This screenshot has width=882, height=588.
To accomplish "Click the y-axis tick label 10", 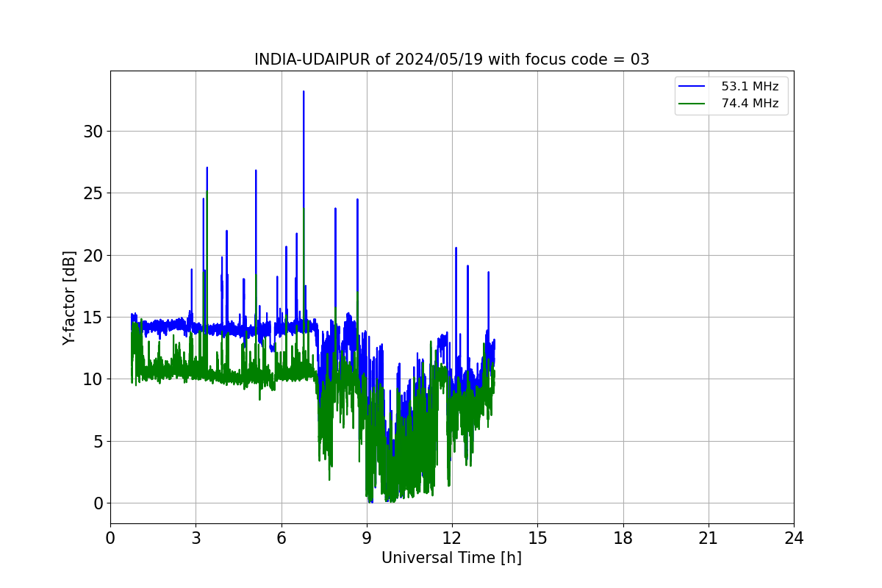I will pos(94,379).
